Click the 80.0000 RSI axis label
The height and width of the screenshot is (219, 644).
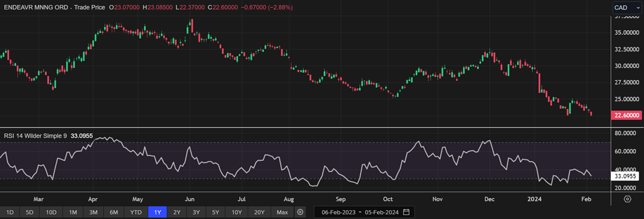[x=626, y=133]
